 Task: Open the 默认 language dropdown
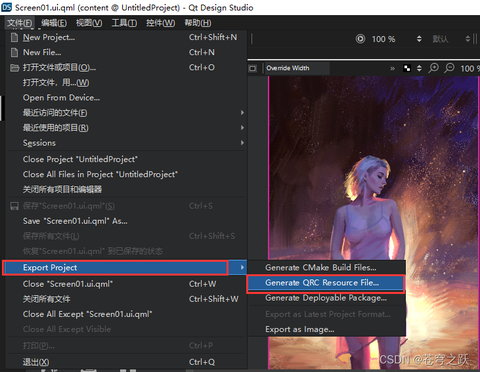tap(451, 39)
